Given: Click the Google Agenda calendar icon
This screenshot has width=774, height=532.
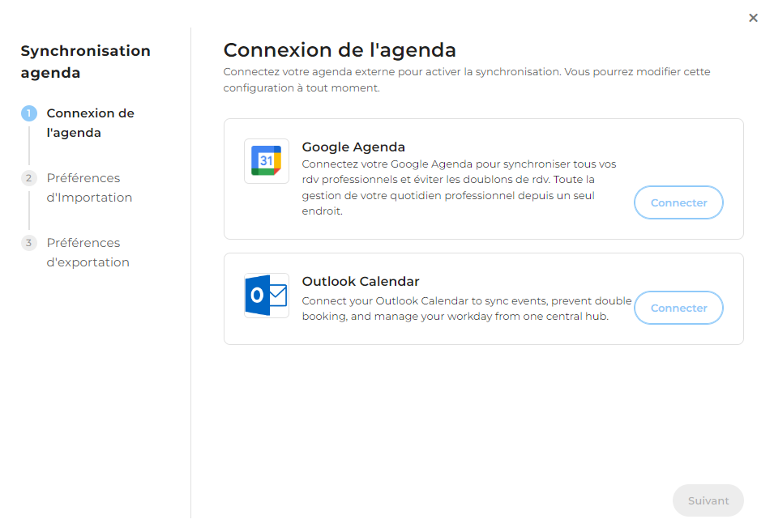Looking at the screenshot, I should 267,161.
